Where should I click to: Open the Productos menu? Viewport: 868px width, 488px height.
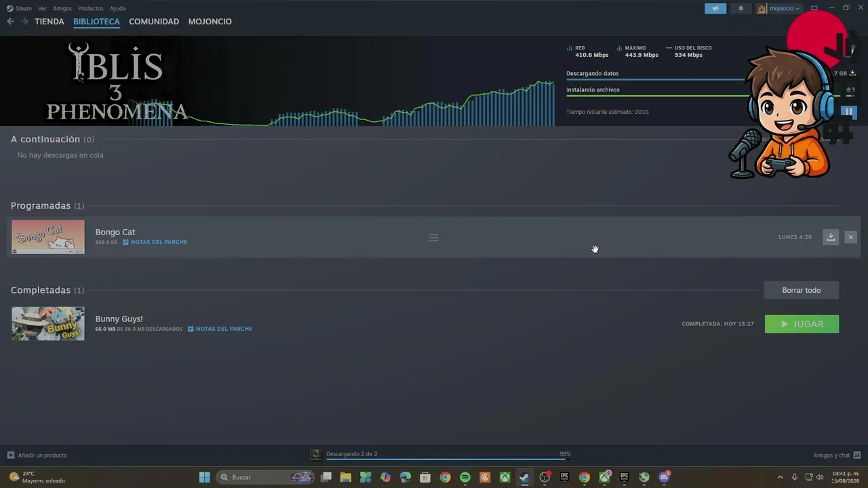[90, 9]
